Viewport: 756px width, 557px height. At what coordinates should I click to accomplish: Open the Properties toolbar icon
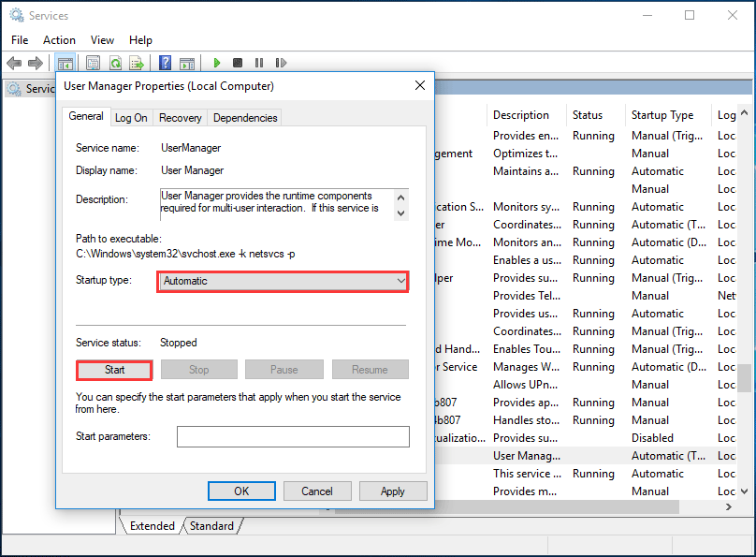[x=93, y=63]
